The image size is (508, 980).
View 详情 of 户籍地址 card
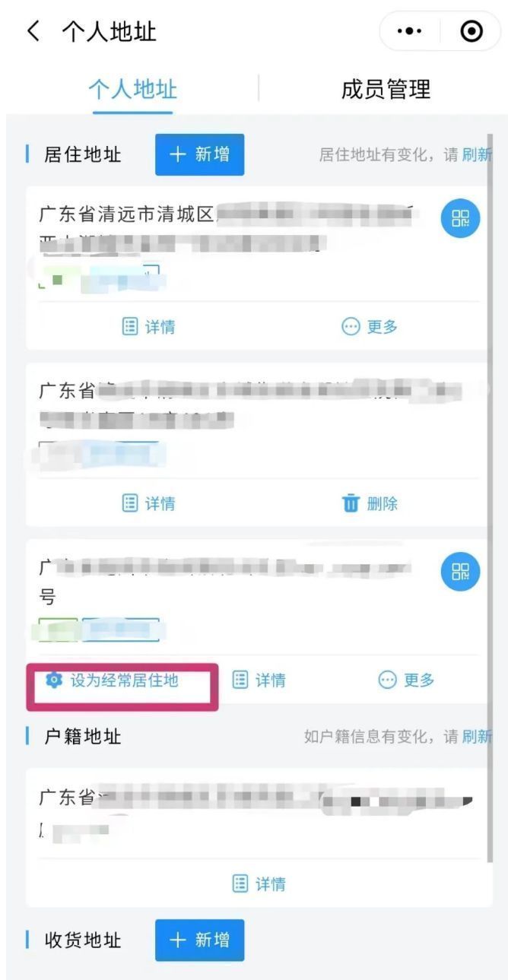(259, 883)
